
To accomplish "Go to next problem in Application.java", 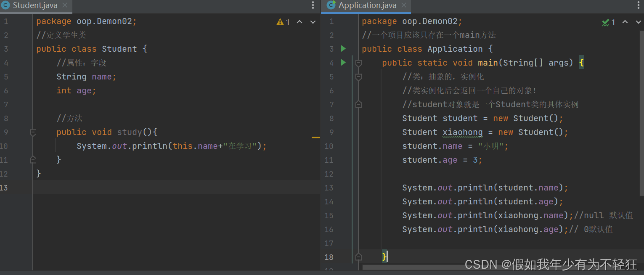I will (639, 22).
